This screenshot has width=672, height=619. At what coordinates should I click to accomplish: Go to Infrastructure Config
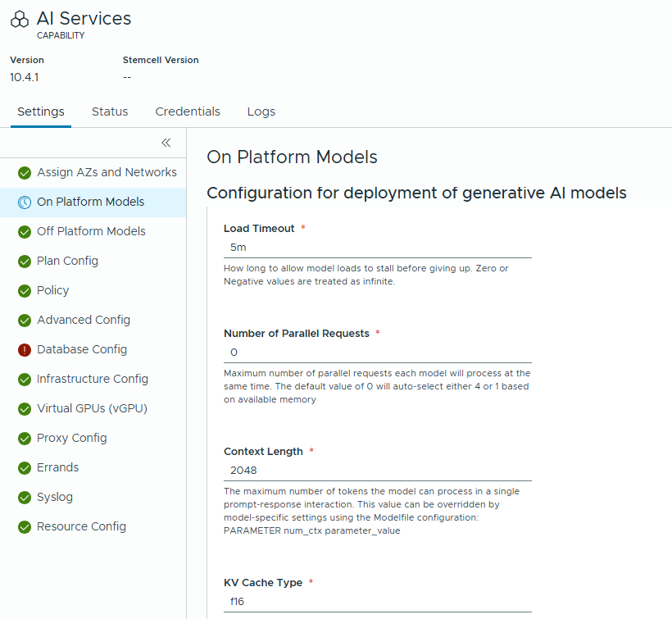point(93,379)
